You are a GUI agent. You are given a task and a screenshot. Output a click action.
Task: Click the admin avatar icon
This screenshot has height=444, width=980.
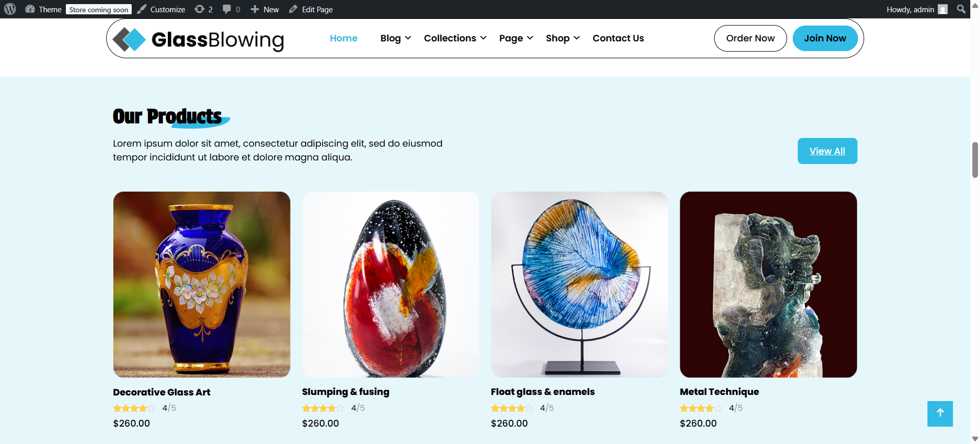click(x=943, y=9)
